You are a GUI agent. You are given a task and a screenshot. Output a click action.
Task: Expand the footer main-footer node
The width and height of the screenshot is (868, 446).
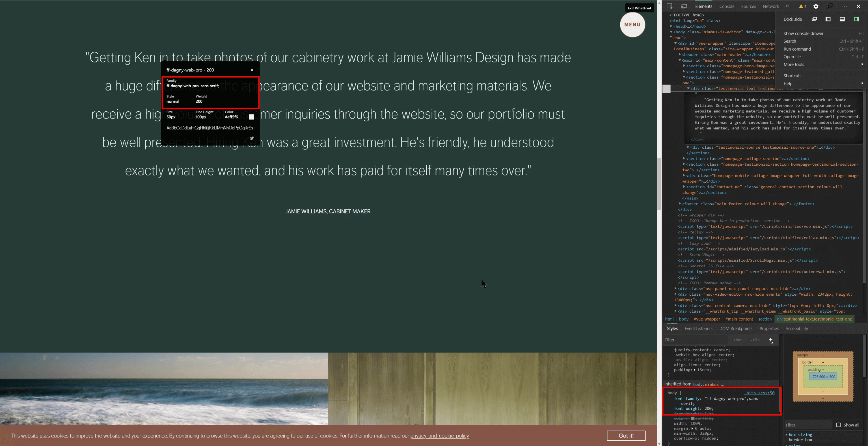tap(680, 203)
